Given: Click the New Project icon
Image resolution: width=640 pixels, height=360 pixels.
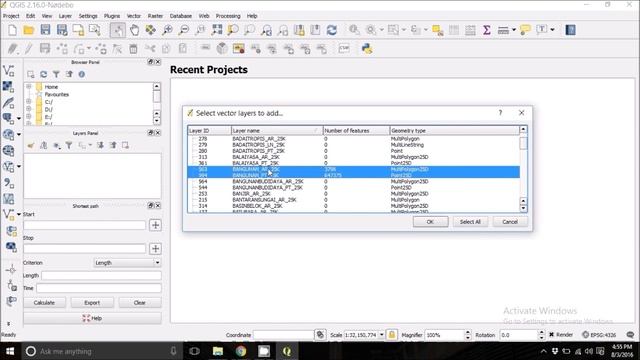Looking at the screenshot, I should point(13,30).
